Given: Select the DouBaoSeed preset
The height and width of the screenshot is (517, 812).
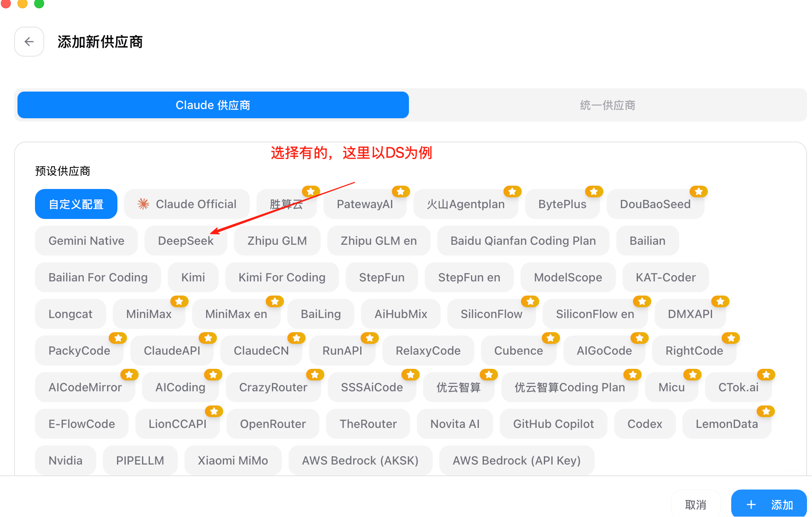Looking at the screenshot, I should tap(655, 204).
